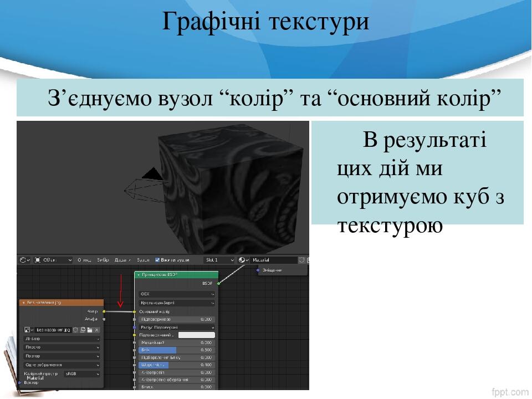Expand the Радіус Підповерхні dropdown
This screenshot has width=532, height=399.
pyautogui.click(x=177, y=328)
